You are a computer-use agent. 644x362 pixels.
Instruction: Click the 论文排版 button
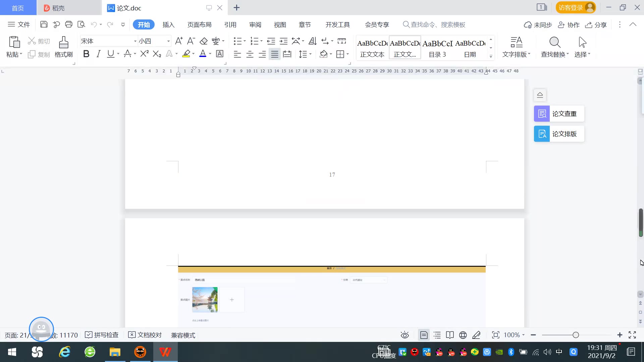[559, 134]
